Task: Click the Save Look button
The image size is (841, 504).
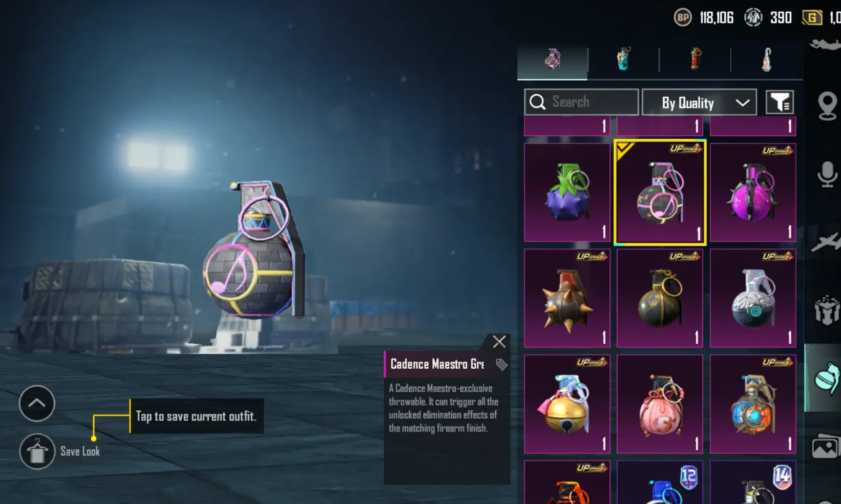Action: (x=60, y=451)
